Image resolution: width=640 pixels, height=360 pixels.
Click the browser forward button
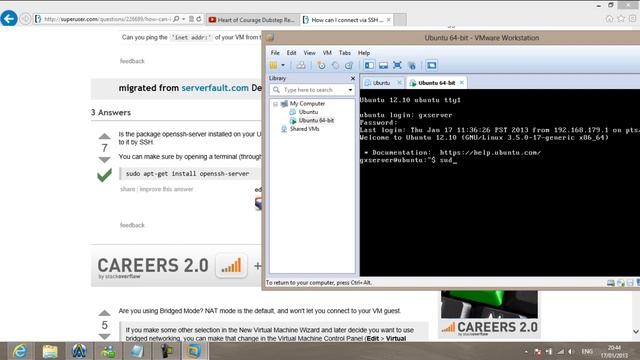point(25,19)
